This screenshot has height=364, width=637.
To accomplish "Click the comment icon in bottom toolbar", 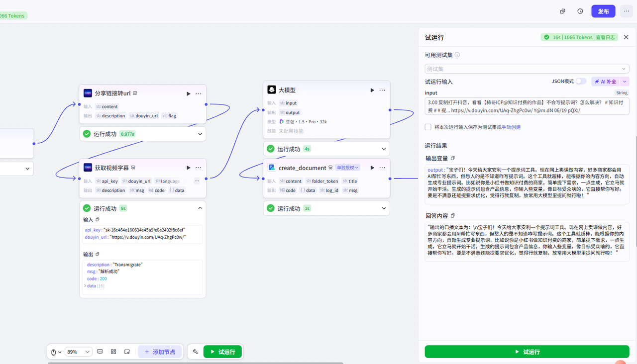I will [100, 352].
